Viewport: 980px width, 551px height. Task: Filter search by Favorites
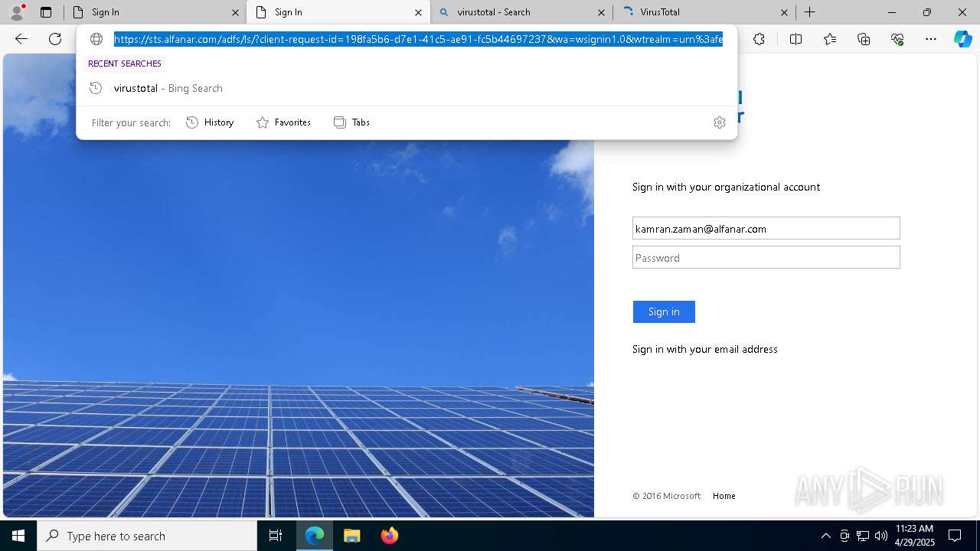pos(283,122)
